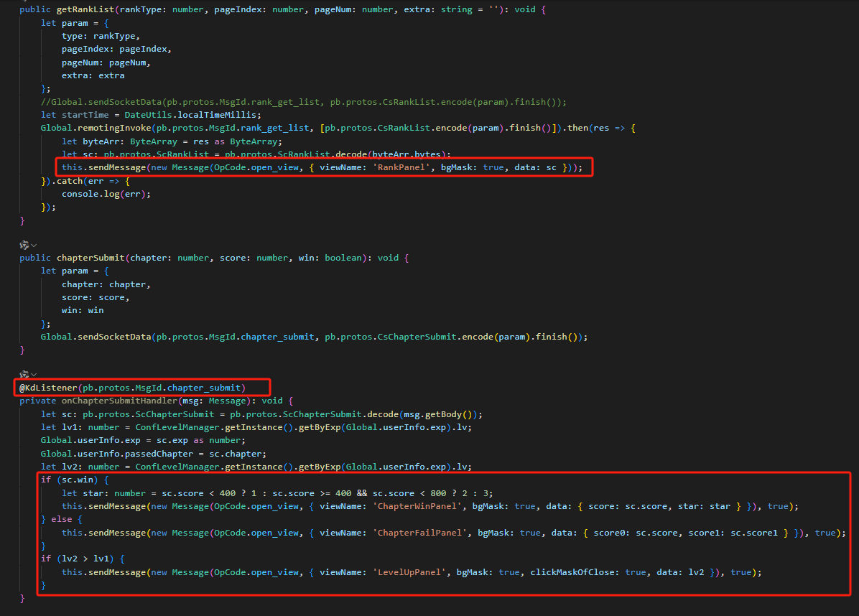
Task: Click the "win: boolean" parameter
Action: pos(330,258)
